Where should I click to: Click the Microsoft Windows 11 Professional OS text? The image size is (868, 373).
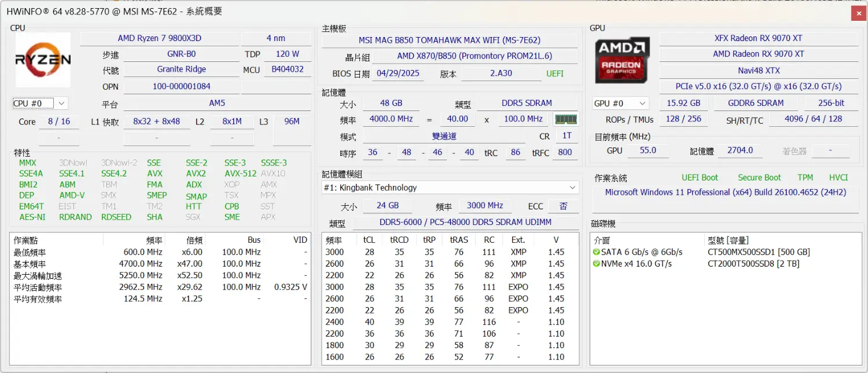tap(726, 192)
